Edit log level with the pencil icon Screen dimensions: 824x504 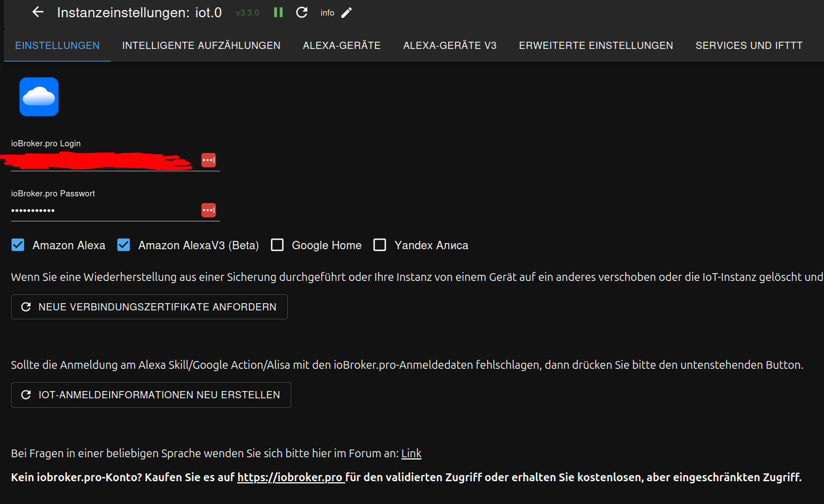346,13
